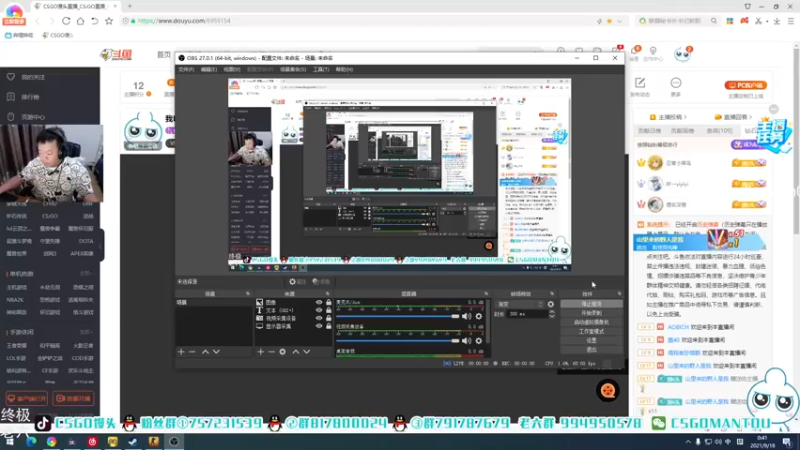800x450 pixels.
Task: Click the Steam icon in Windows taskbar
Action: (133, 441)
